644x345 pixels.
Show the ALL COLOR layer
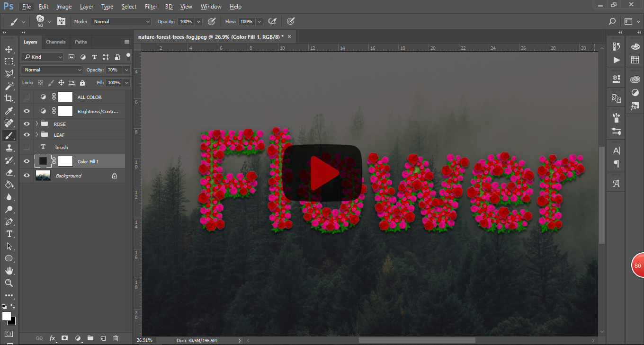[27, 97]
